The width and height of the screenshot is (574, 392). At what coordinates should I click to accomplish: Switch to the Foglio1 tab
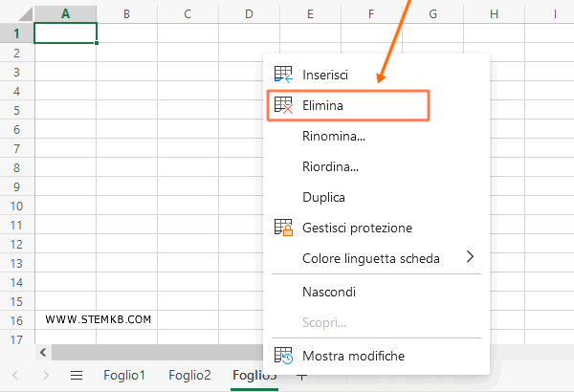coord(124,375)
